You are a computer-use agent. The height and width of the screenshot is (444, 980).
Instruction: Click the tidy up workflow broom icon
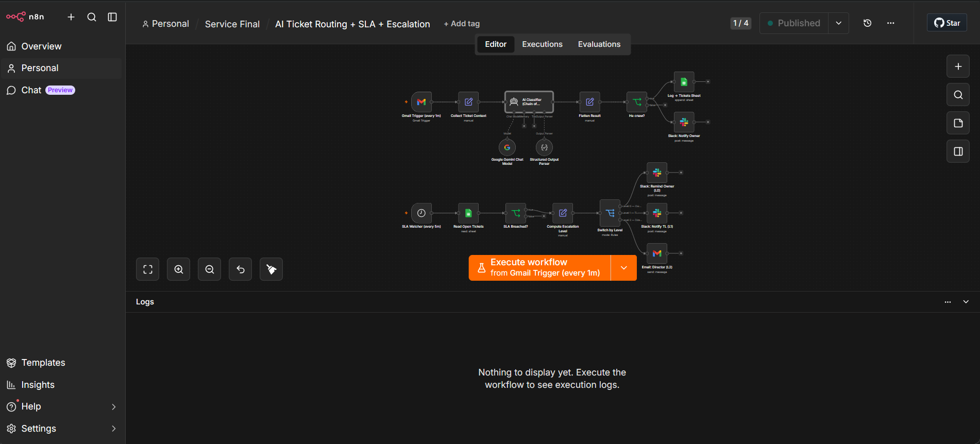click(x=271, y=269)
